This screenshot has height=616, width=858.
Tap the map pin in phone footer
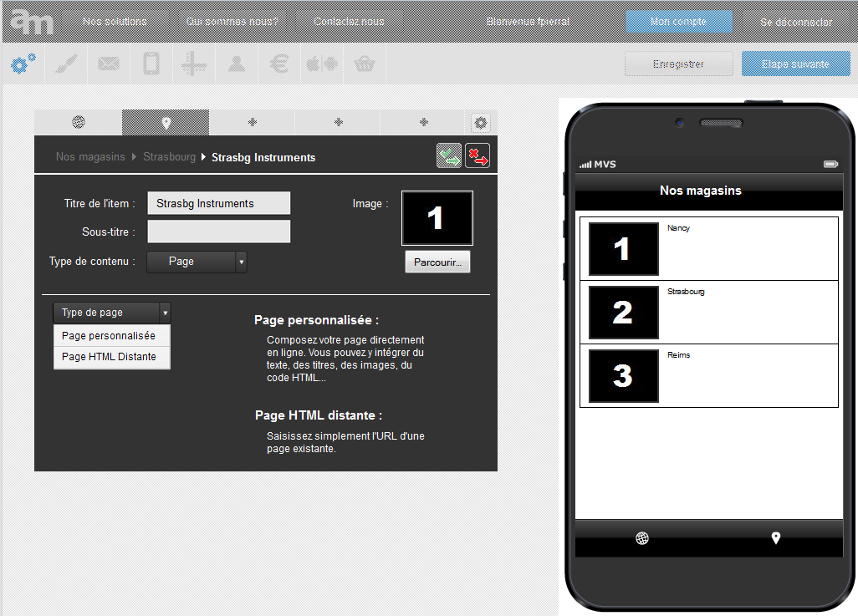[775, 537]
